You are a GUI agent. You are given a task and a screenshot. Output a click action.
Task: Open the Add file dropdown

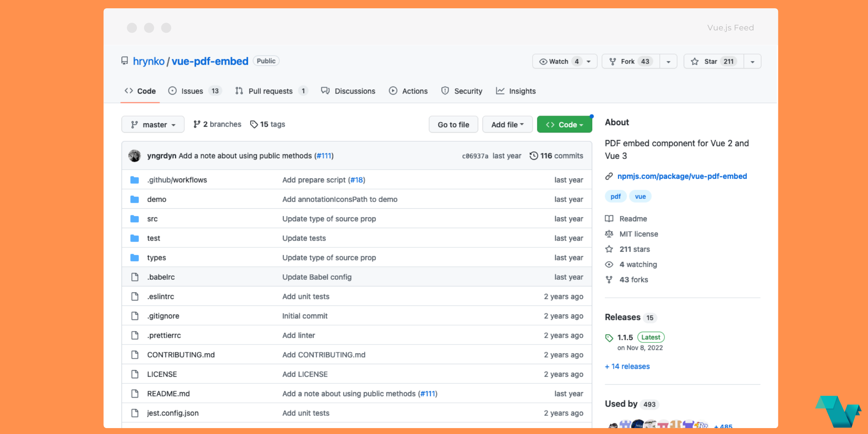pyautogui.click(x=507, y=125)
